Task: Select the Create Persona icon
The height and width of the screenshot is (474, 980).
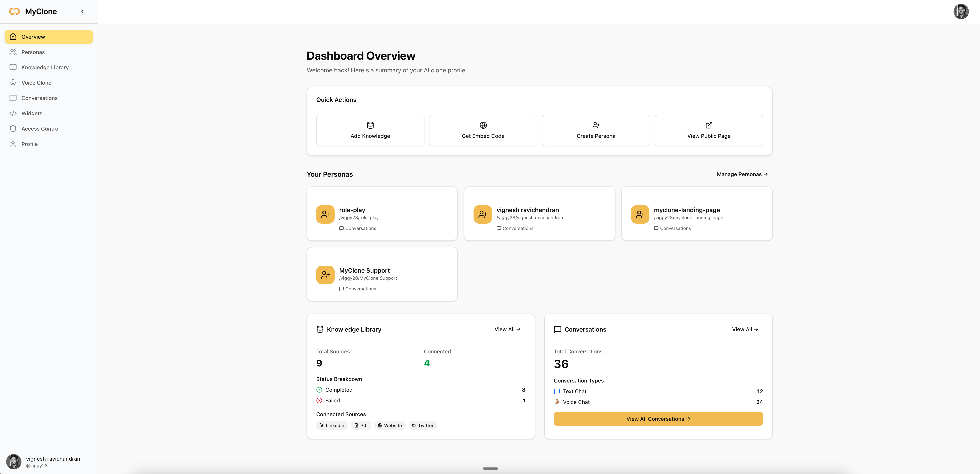Action: tap(596, 125)
